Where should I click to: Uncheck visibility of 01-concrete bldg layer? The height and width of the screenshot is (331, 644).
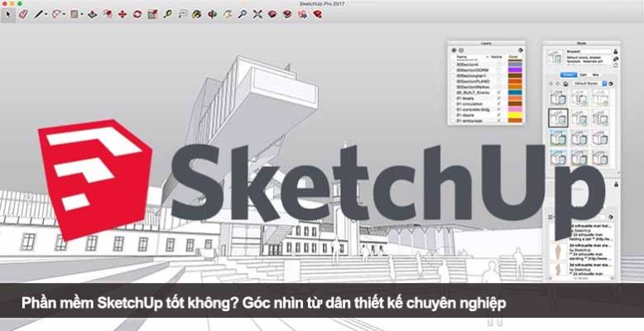click(x=498, y=110)
